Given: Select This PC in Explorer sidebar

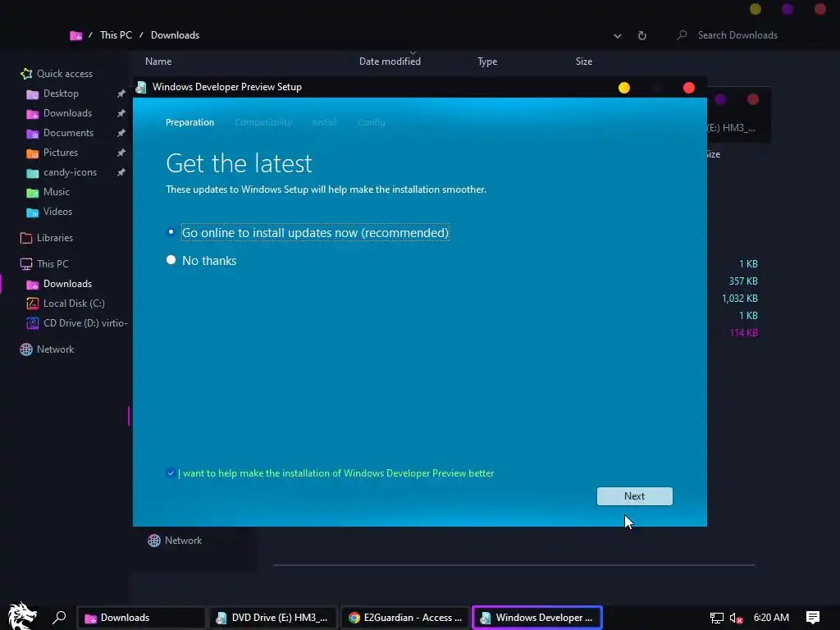Looking at the screenshot, I should (52, 264).
